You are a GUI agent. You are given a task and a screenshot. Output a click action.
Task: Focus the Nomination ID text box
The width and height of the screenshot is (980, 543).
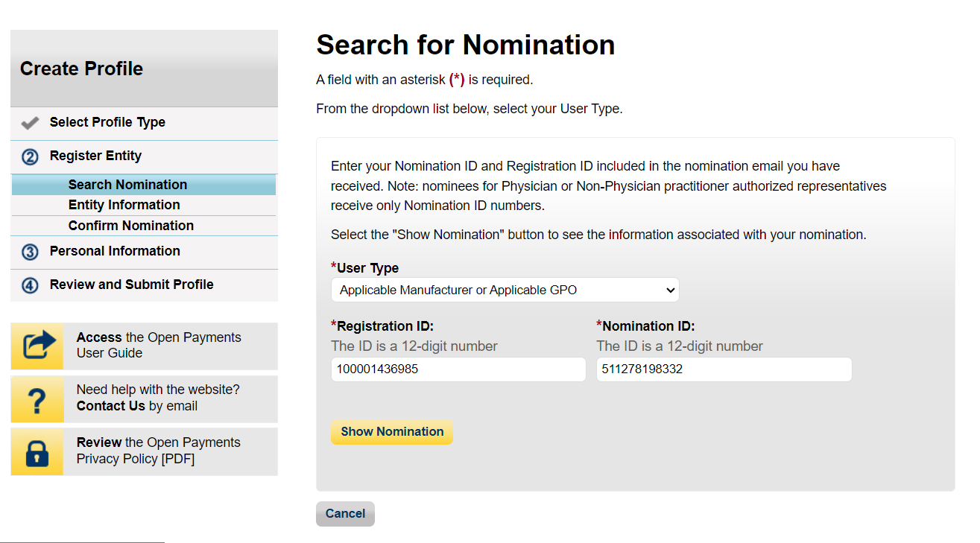[724, 369]
